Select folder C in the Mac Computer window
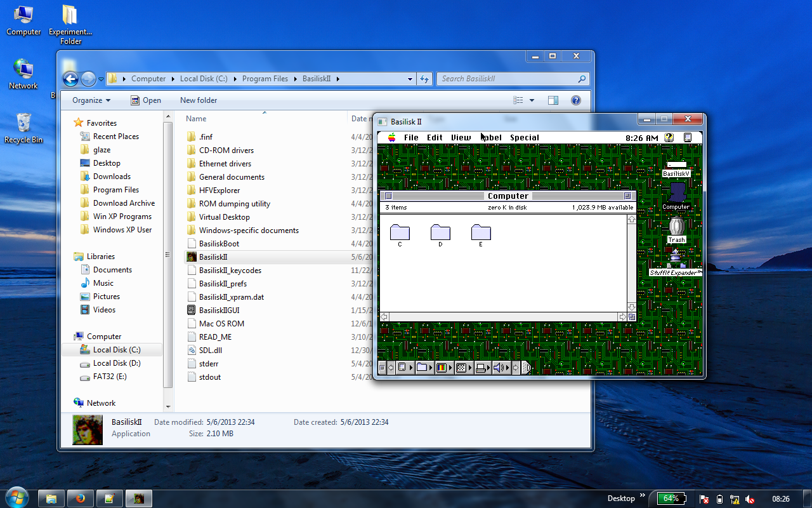812x508 pixels. coord(400,236)
